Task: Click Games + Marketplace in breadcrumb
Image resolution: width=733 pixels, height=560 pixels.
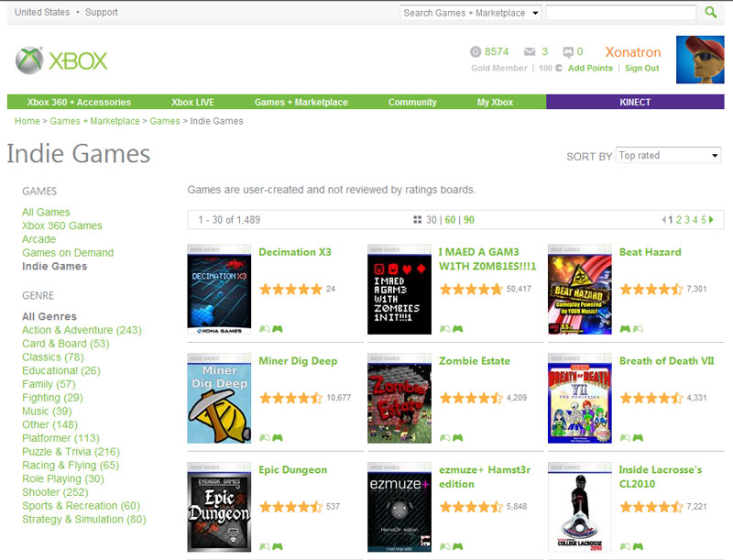Action: [x=95, y=121]
